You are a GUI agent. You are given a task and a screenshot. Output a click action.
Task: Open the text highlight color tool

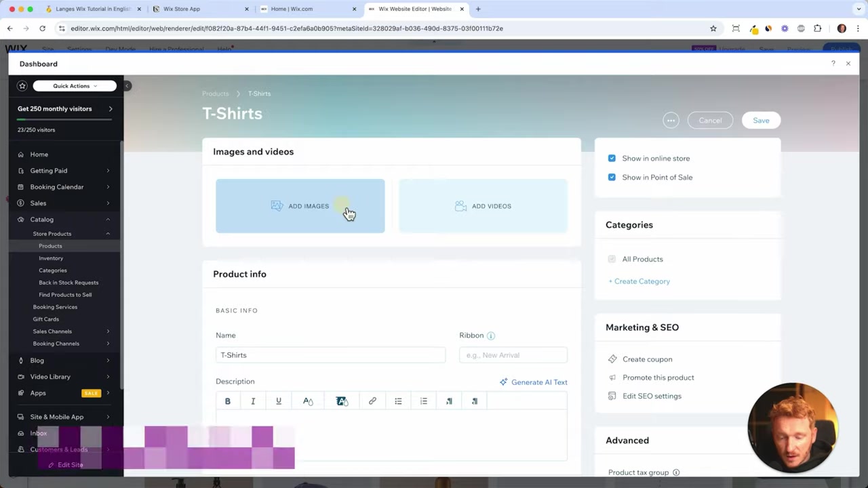coord(342,401)
